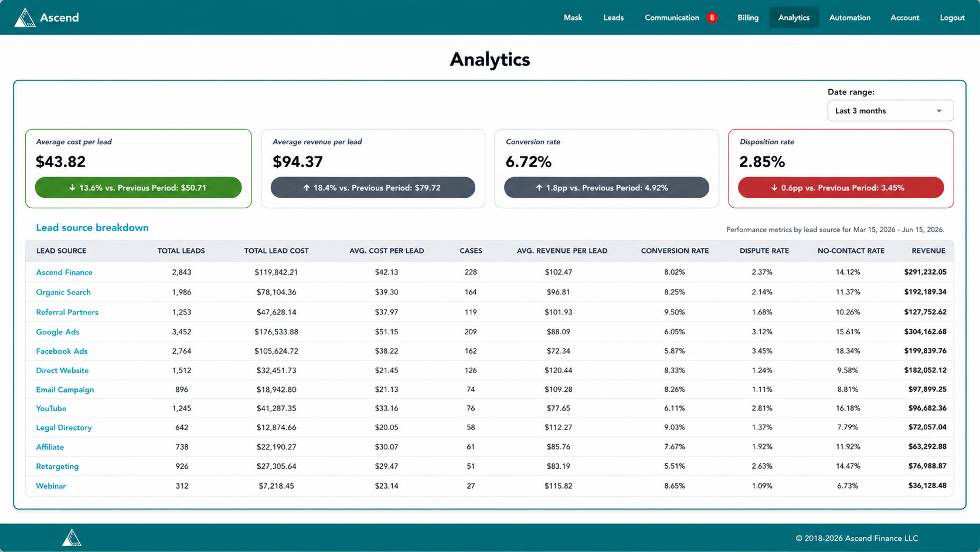Open the Account page

[x=904, y=18]
